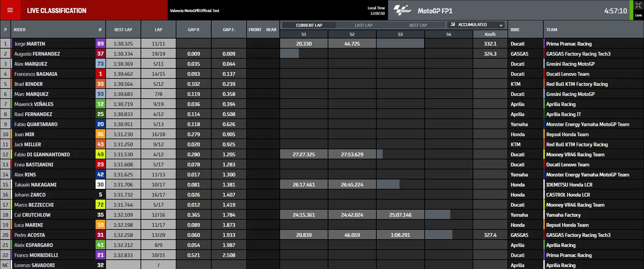Image resolution: width=644 pixels, height=269 pixels.
Task: Select rider Augusto FERNANDEZ
Action: coord(37,54)
